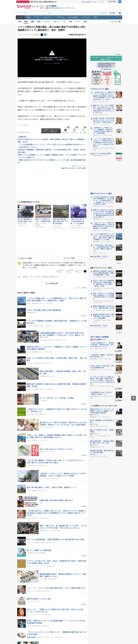Open the みんなの意見 tab
Image resolution: width=138 pixels, height=644 pixels.
(x=73, y=17)
